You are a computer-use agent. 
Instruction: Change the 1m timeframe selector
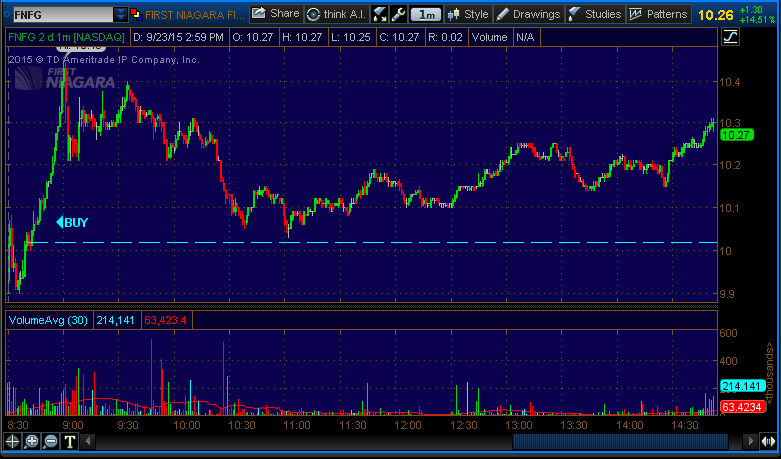(427, 14)
